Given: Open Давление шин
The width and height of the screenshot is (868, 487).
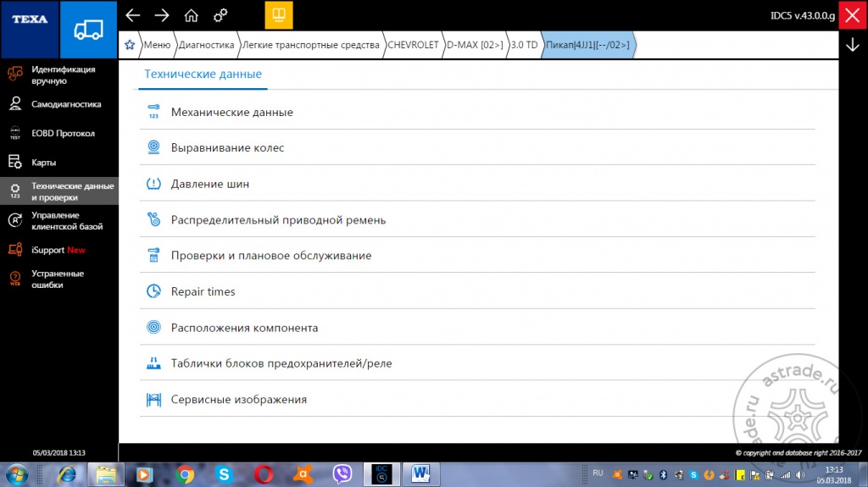Looking at the screenshot, I should tap(477, 184).
